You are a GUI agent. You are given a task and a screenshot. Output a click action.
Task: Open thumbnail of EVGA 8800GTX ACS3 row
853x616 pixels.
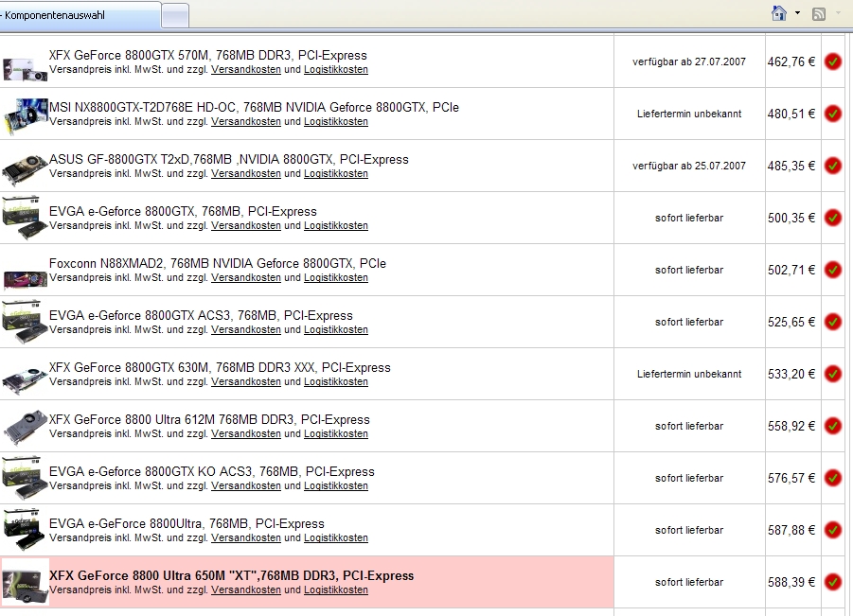[25, 322]
